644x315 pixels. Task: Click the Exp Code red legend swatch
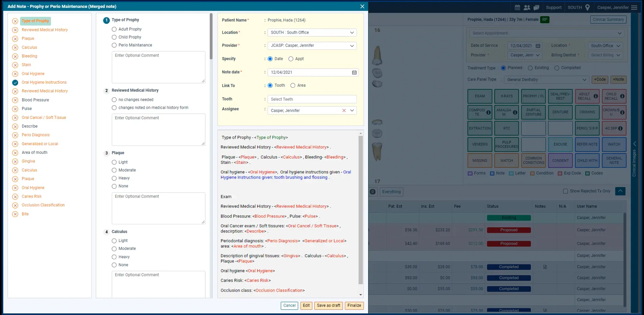click(x=560, y=174)
